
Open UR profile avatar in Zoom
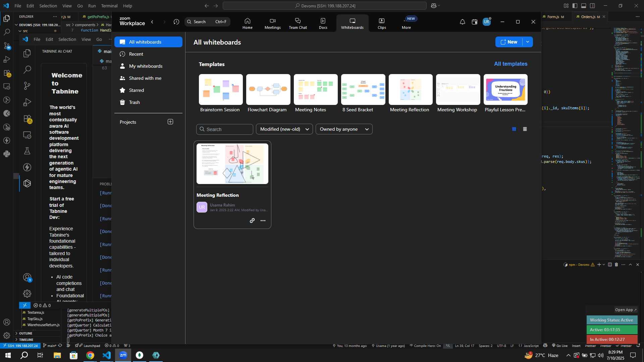click(x=487, y=22)
